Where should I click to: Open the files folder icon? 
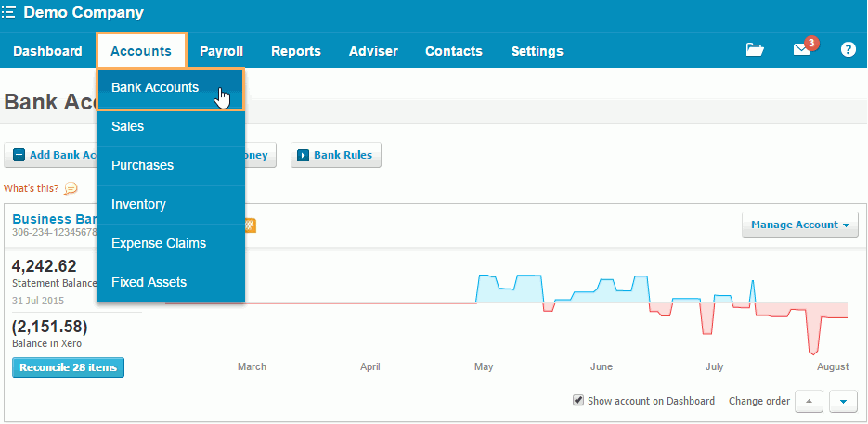coord(755,50)
